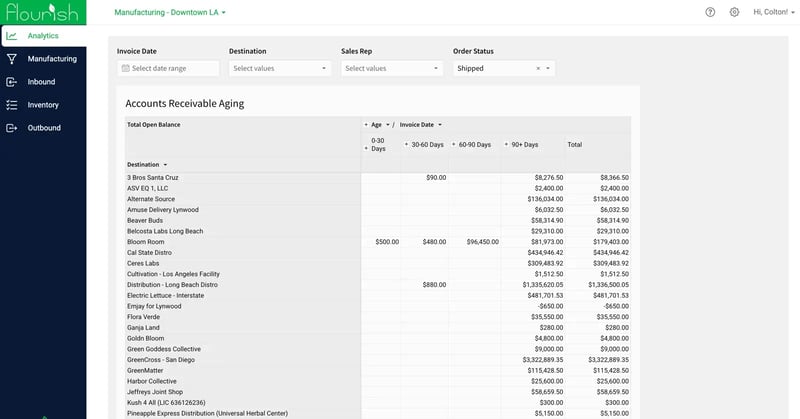Viewport: 800px width, 419px height.
Task: Expand the 30-60 Days column
Action: click(406, 144)
